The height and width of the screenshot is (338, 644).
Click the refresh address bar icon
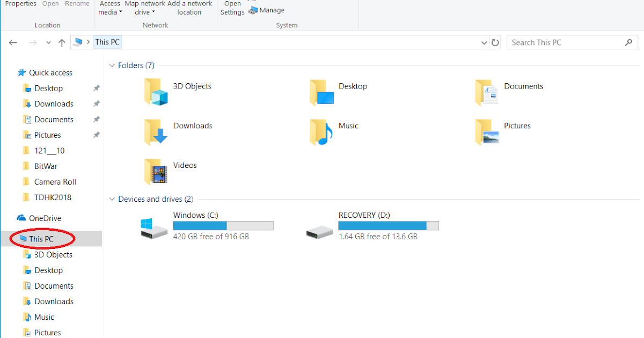tap(495, 42)
